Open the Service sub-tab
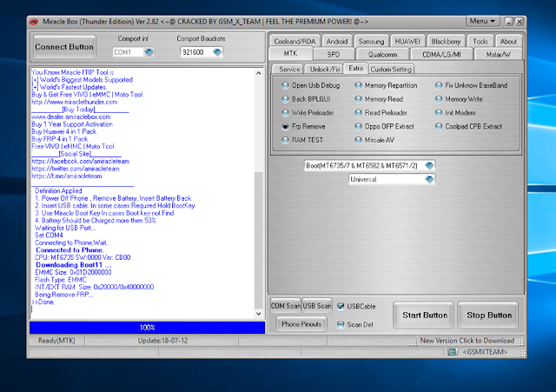556x392 pixels. (x=289, y=70)
